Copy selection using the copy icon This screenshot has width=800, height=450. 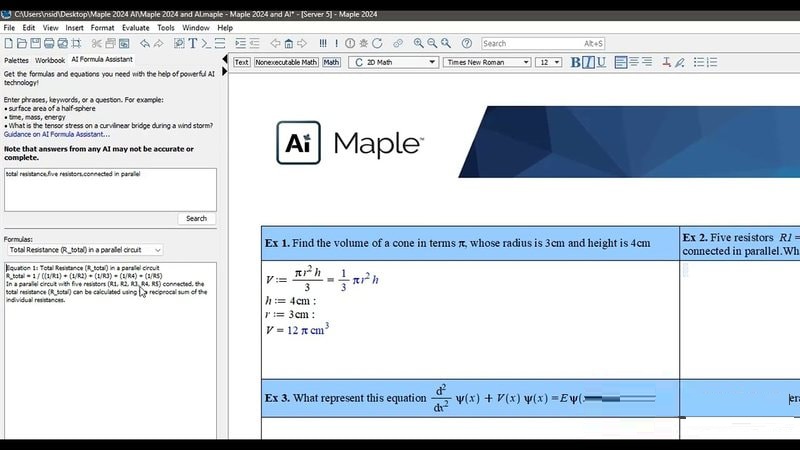click(110, 43)
